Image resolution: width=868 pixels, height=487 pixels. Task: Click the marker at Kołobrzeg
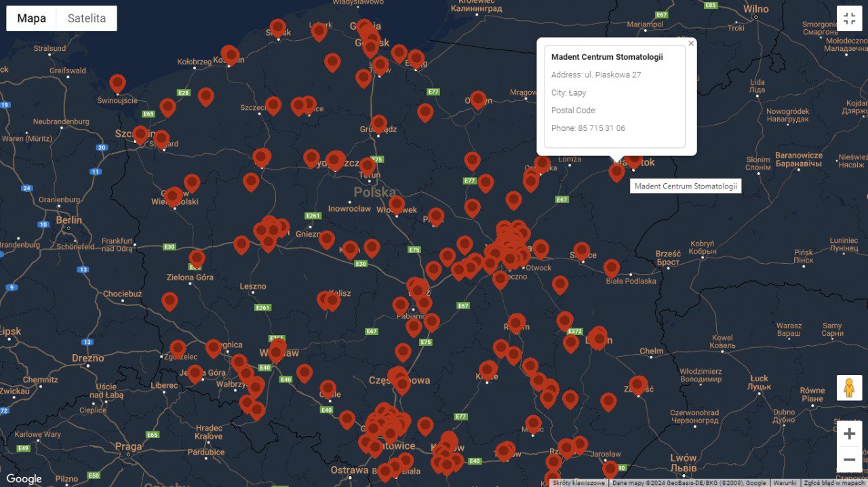tap(230, 55)
